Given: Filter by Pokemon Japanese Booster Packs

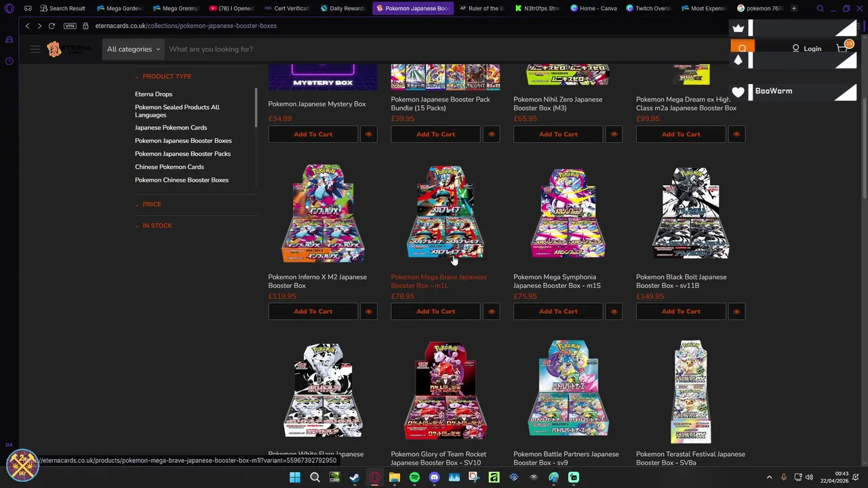Looking at the screenshot, I should (182, 154).
